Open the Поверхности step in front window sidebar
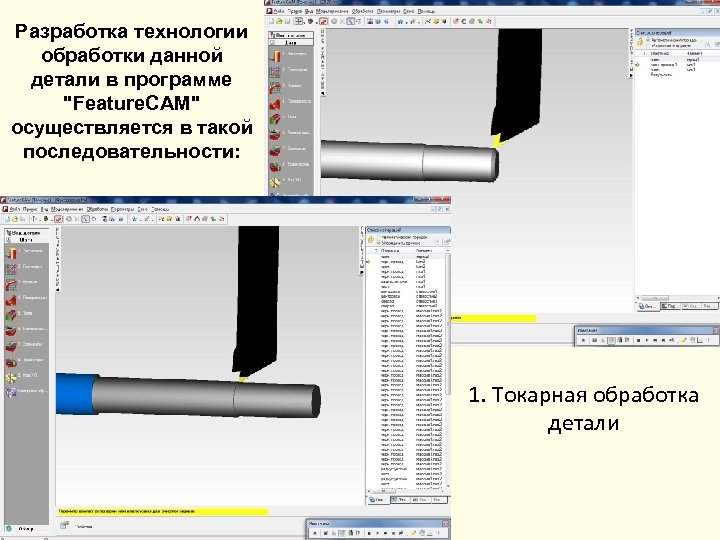This screenshot has height=540, width=720. (26, 298)
